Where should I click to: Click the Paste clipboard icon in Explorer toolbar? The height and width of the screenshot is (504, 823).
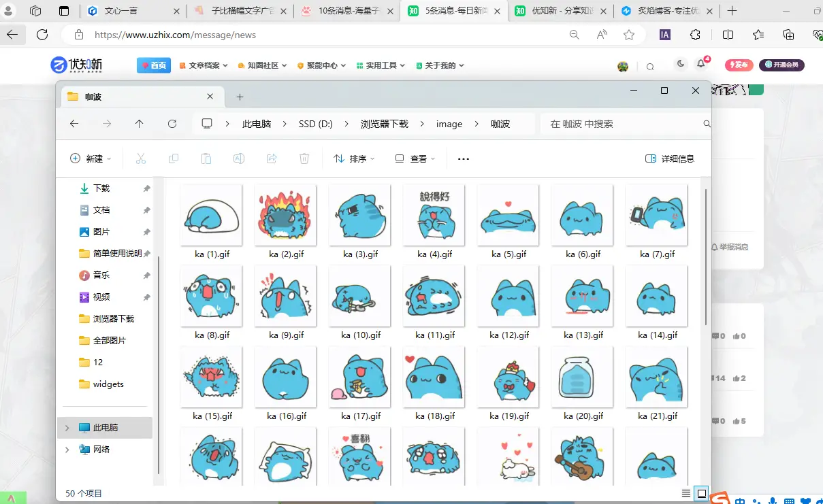(206, 158)
